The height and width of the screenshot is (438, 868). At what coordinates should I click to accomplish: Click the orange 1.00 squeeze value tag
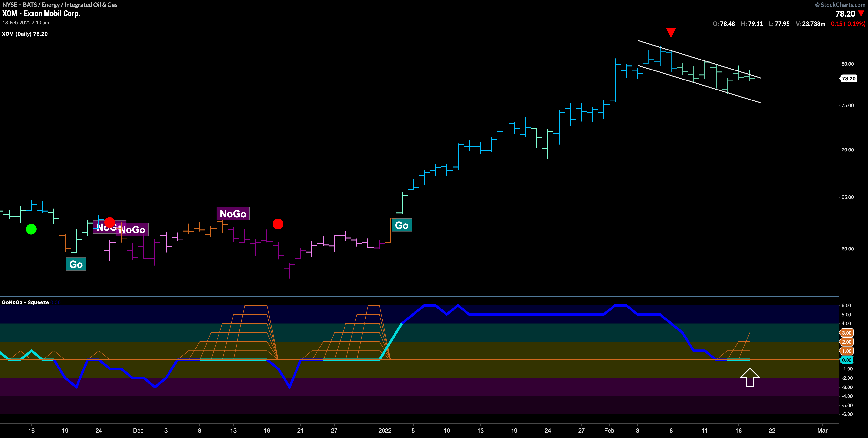coord(847,351)
